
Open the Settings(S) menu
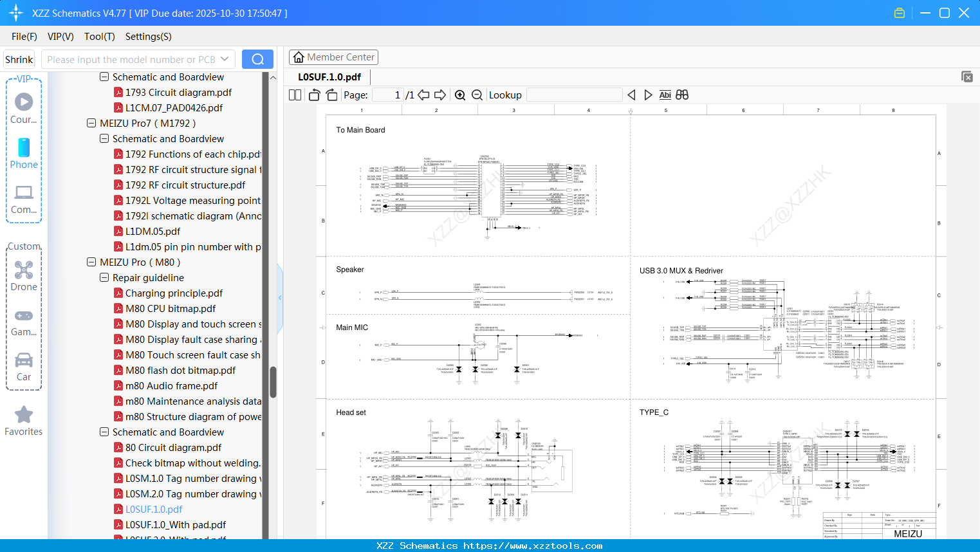point(149,37)
